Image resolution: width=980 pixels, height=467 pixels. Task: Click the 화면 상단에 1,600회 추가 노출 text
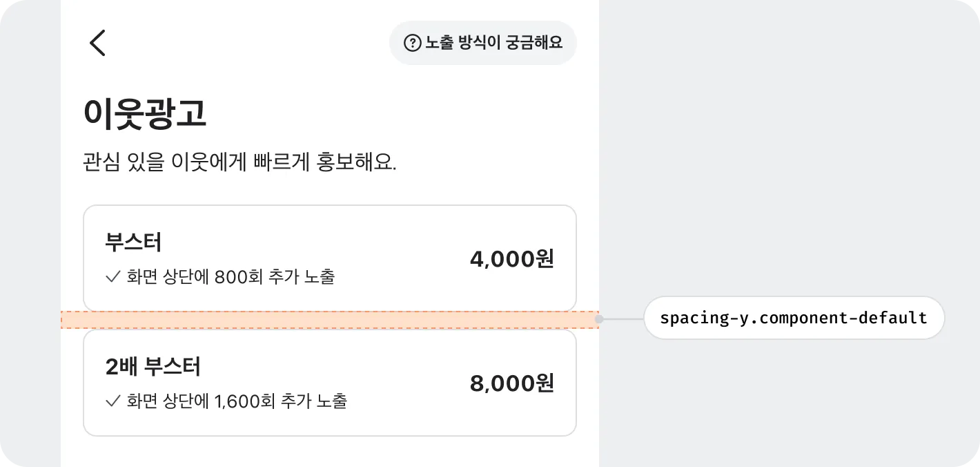tap(237, 401)
